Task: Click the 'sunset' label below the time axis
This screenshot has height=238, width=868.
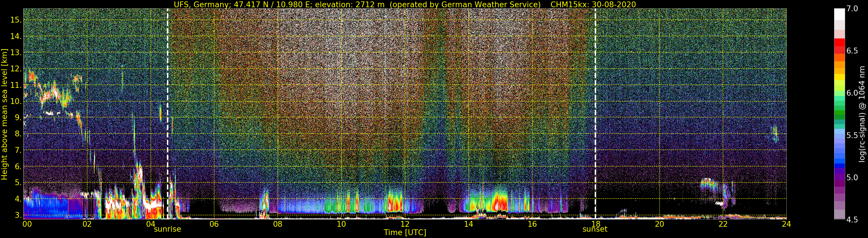Action: click(x=595, y=229)
